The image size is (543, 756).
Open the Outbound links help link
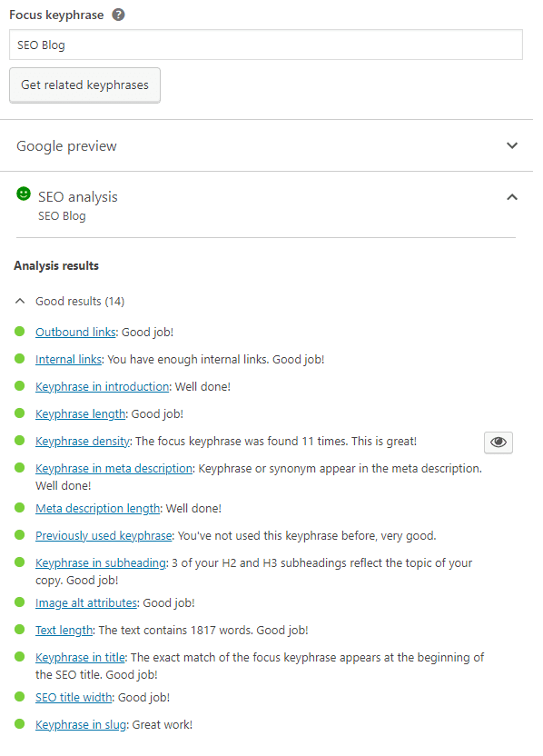tap(75, 333)
